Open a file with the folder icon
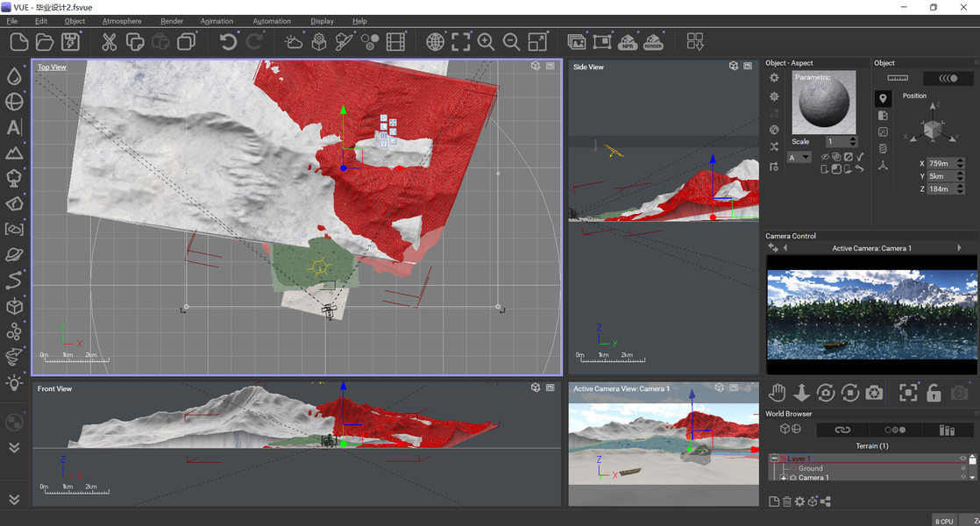The height and width of the screenshot is (526, 980). coord(45,42)
